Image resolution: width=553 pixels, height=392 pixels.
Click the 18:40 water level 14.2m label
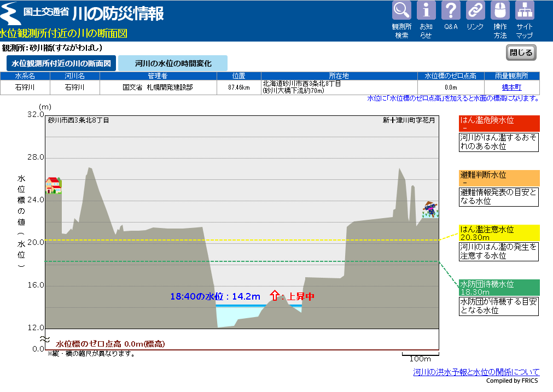point(215,296)
